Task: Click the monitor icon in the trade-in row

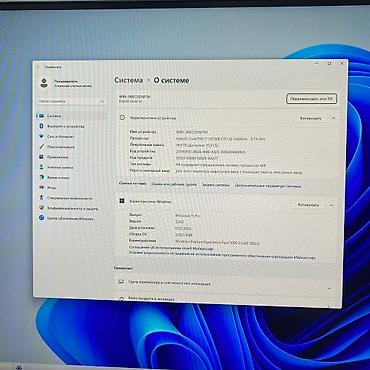Action: pos(121,282)
